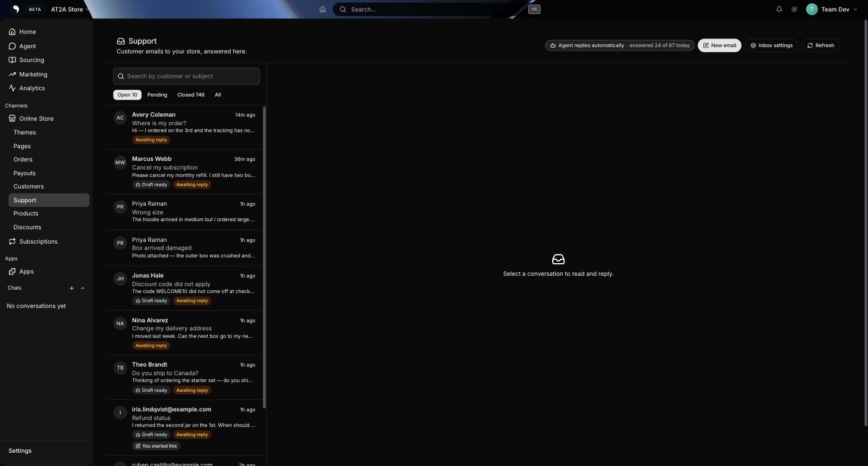Open Avery Coleman's Where is my order email
The width and height of the screenshot is (868, 466).
click(184, 128)
